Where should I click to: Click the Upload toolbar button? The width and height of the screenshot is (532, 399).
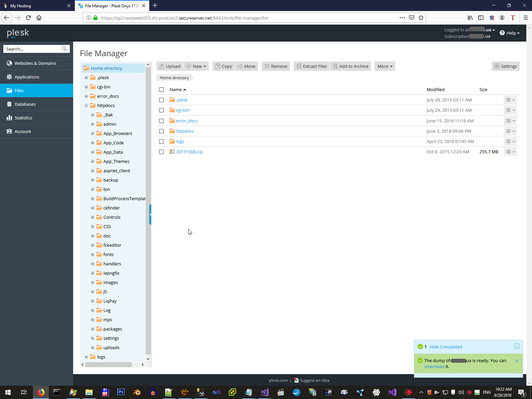click(170, 66)
